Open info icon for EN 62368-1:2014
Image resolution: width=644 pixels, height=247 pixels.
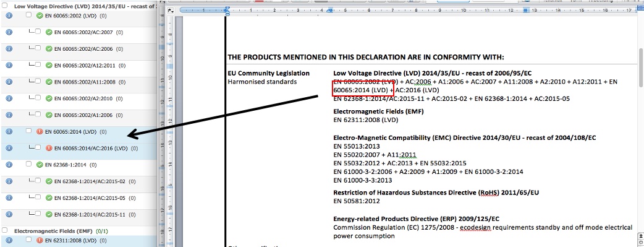click(x=9, y=164)
